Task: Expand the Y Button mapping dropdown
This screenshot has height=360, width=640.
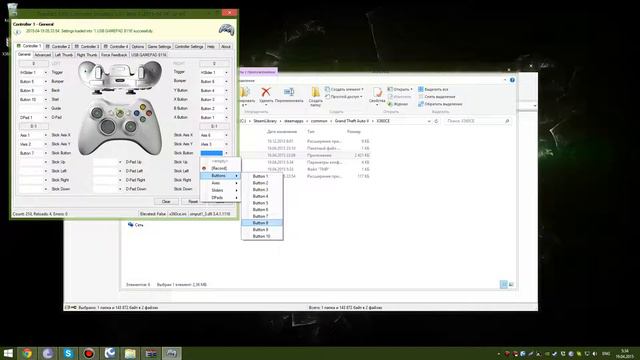Action: (x=226, y=91)
